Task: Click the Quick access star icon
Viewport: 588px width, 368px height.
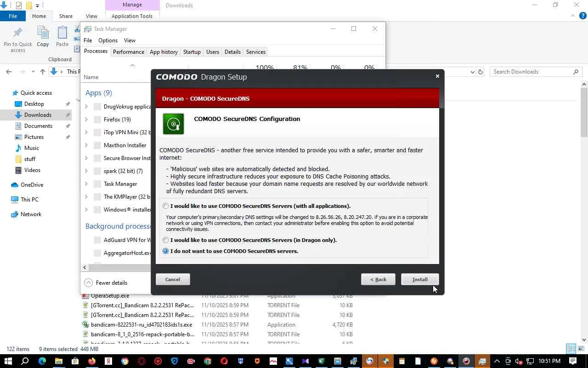Action: tap(15, 93)
